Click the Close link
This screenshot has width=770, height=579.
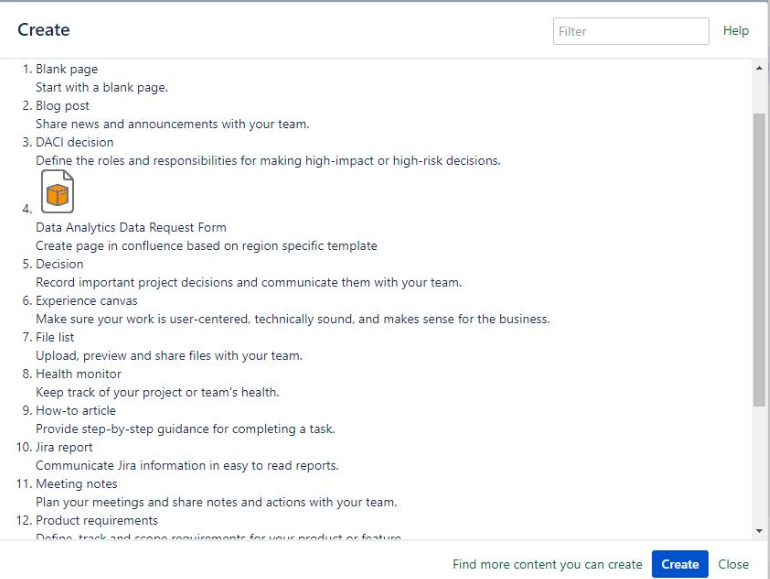(x=733, y=564)
